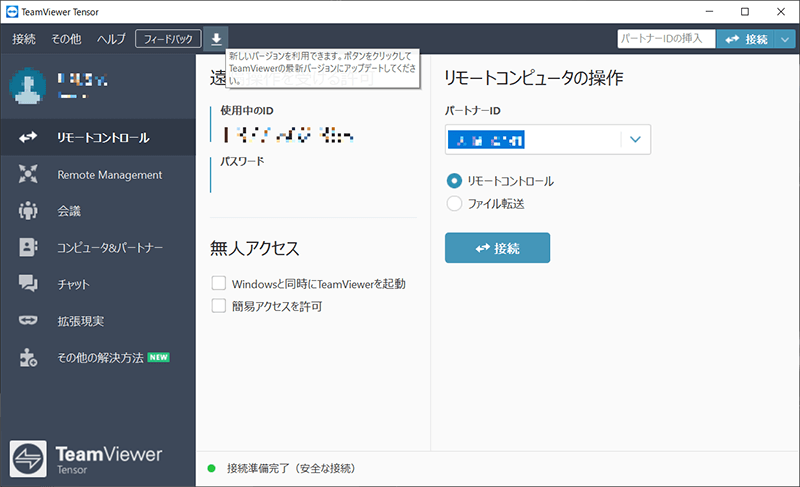
Task: Open Remote Management in the sidebar
Action: tap(98, 174)
